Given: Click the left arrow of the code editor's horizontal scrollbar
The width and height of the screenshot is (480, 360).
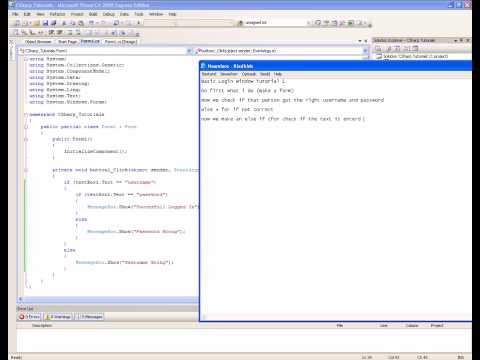Looking at the screenshot, I should pyautogui.click(x=20, y=299).
